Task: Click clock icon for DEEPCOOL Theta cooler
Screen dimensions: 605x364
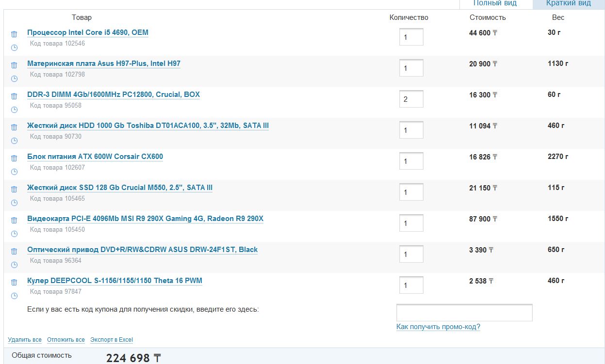Action: [x=14, y=296]
